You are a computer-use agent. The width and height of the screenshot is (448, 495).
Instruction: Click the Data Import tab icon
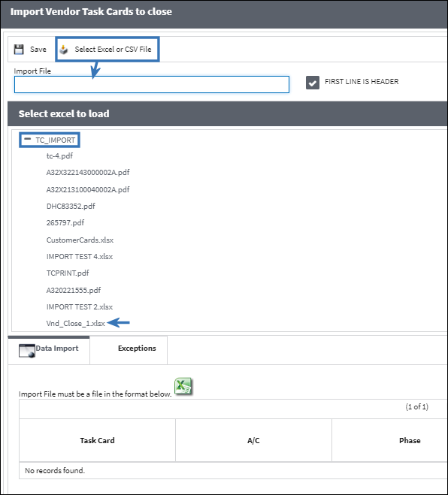click(x=27, y=351)
